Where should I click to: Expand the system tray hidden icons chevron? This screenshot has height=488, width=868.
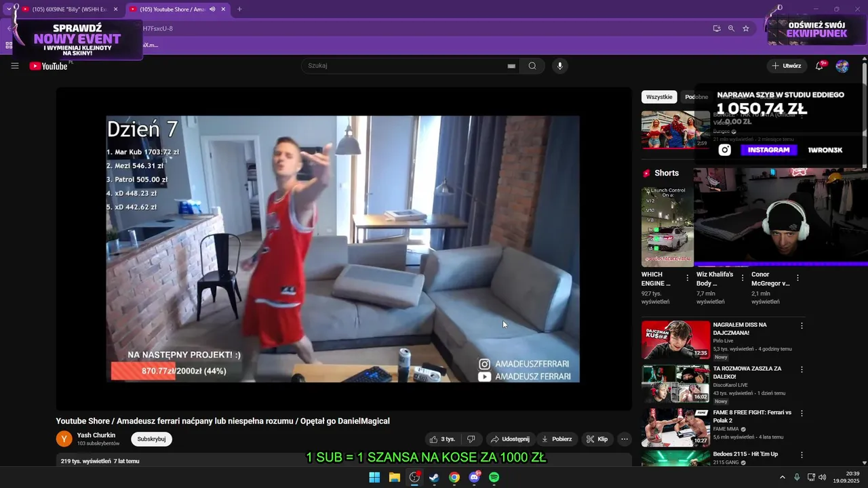point(782,477)
